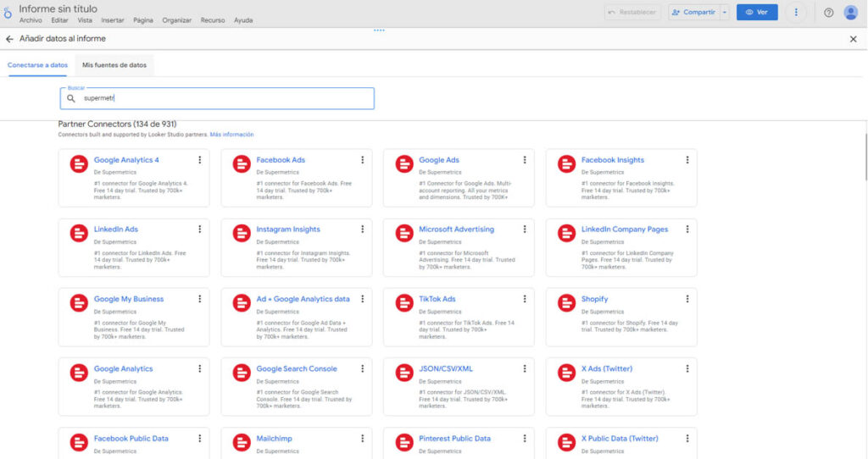
Task: Switch to the Mis fuentes de datos tab
Action: 114,65
